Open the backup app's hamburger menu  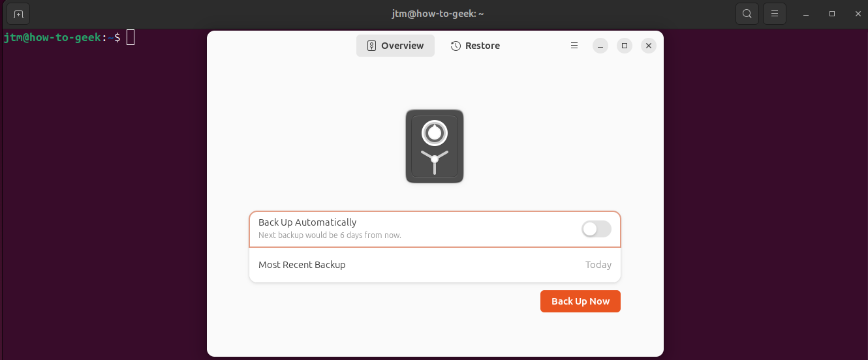[574, 46]
